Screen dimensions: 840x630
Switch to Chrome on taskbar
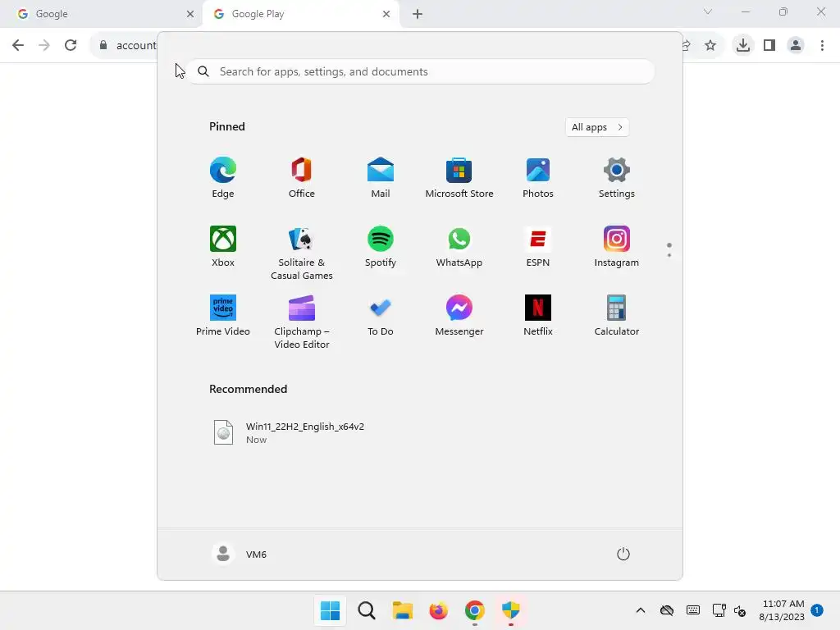click(475, 610)
